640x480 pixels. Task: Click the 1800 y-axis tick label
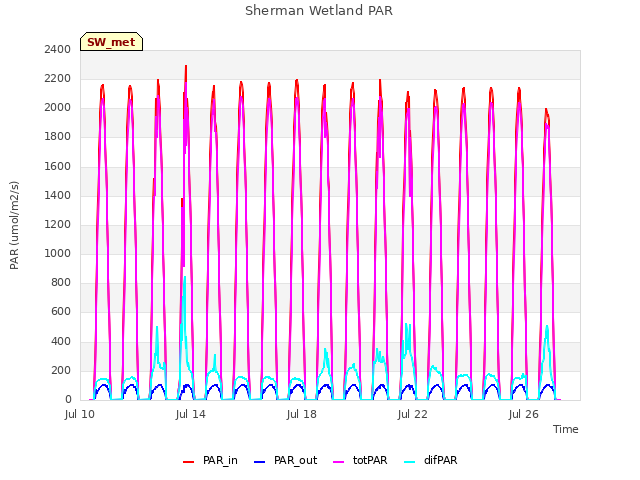58,137
